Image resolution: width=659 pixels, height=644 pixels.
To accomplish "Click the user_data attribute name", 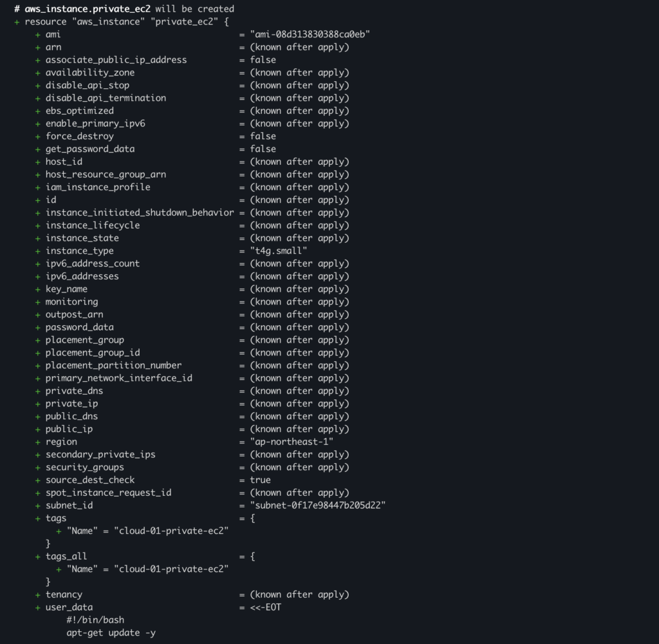I will click(x=69, y=607).
